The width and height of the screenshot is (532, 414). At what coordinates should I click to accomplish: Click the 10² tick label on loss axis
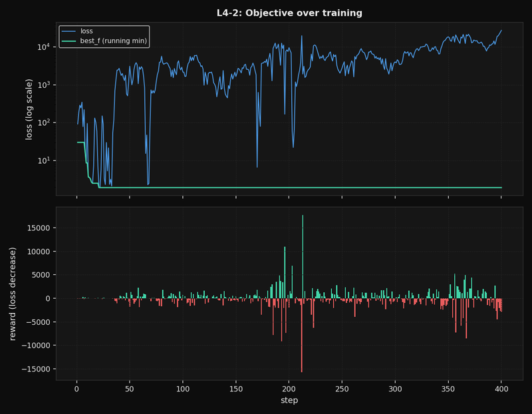point(44,122)
